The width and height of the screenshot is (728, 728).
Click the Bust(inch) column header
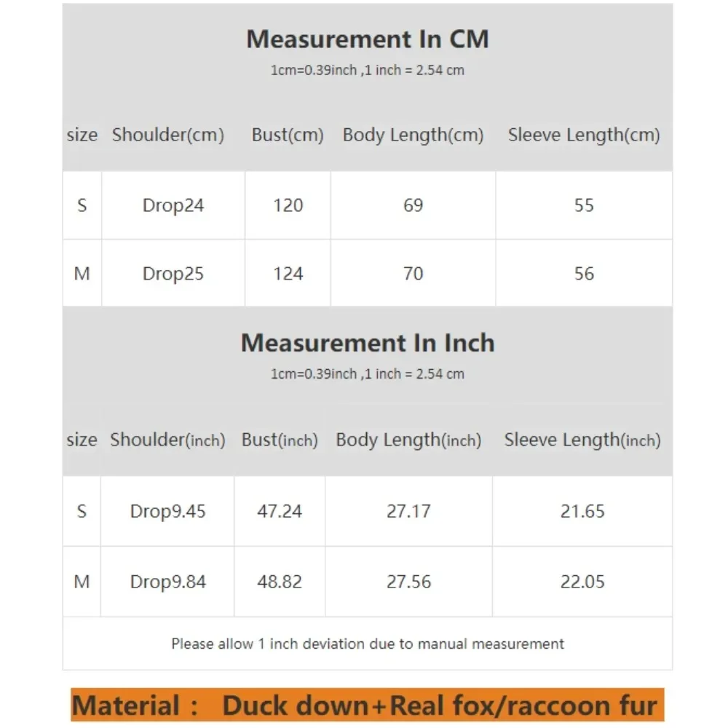[x=280, y=440]
